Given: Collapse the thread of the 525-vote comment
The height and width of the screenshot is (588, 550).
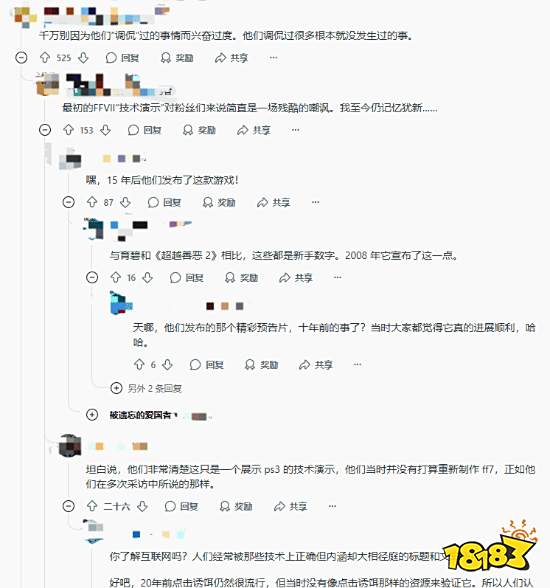Looking at the screenshot, I should 21,58.
